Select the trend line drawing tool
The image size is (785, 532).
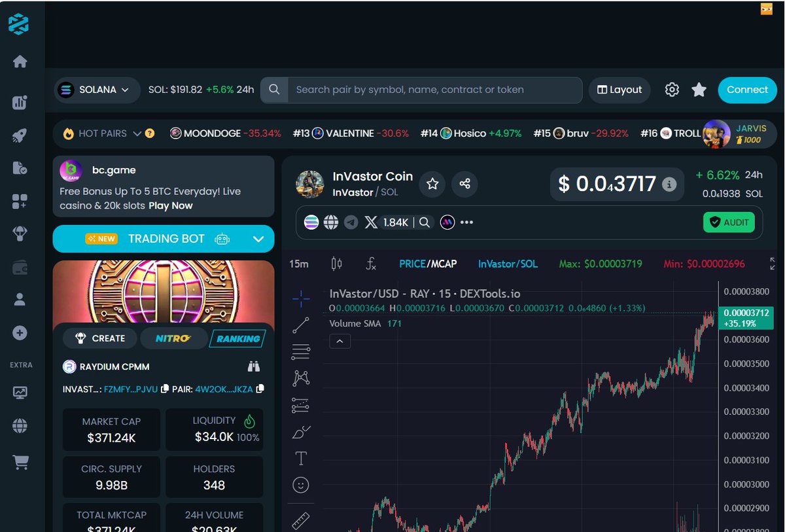[x=301, y=325]
